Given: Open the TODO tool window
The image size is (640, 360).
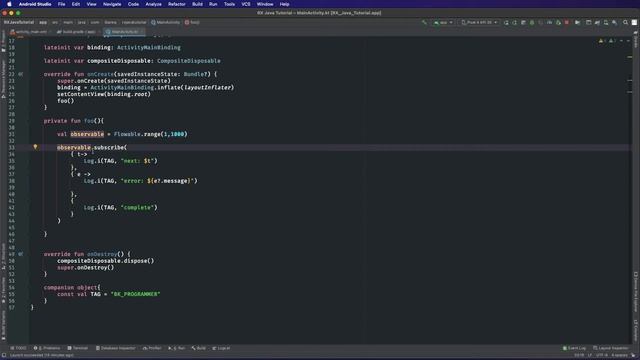Looking at the screenshot, I should 19,348.
